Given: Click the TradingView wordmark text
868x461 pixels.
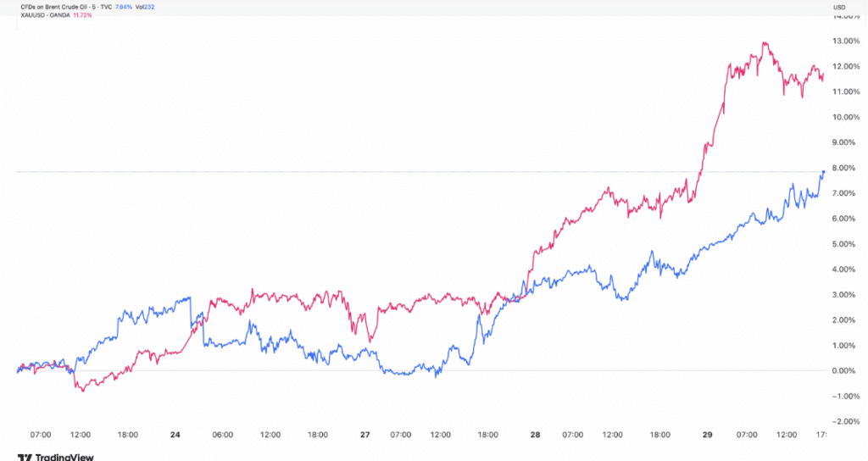Looking at the screenshot, I should (66, 456).
